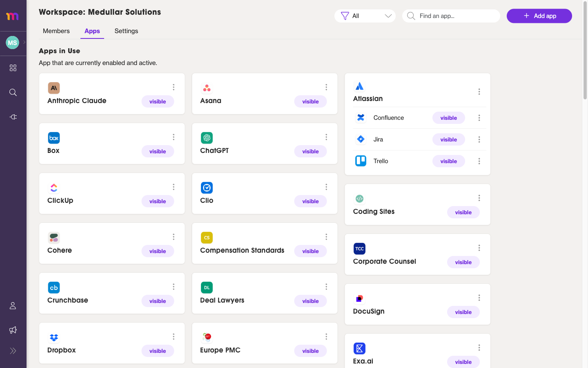Expand the sidebar with the double chevron
The width and height of the screenshot is (588, 368).
pos(13,351)
